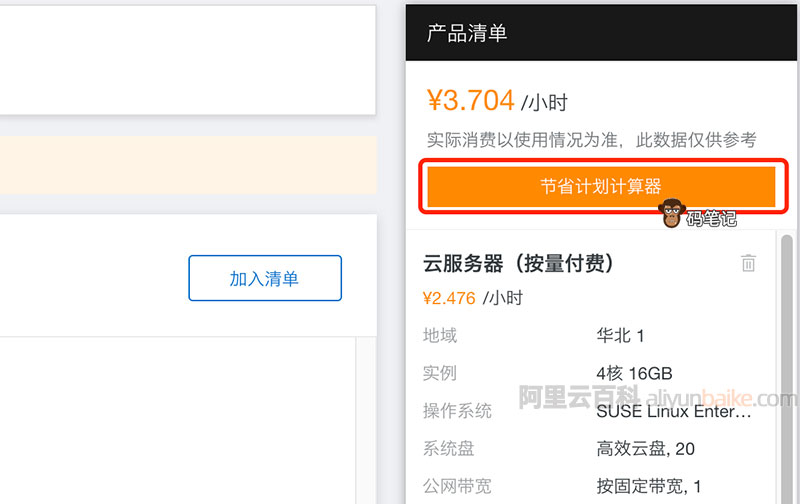Click the ¥3.704 total hourly price
The width and height of the screenshot is (800, 504).
coord(470,100)
